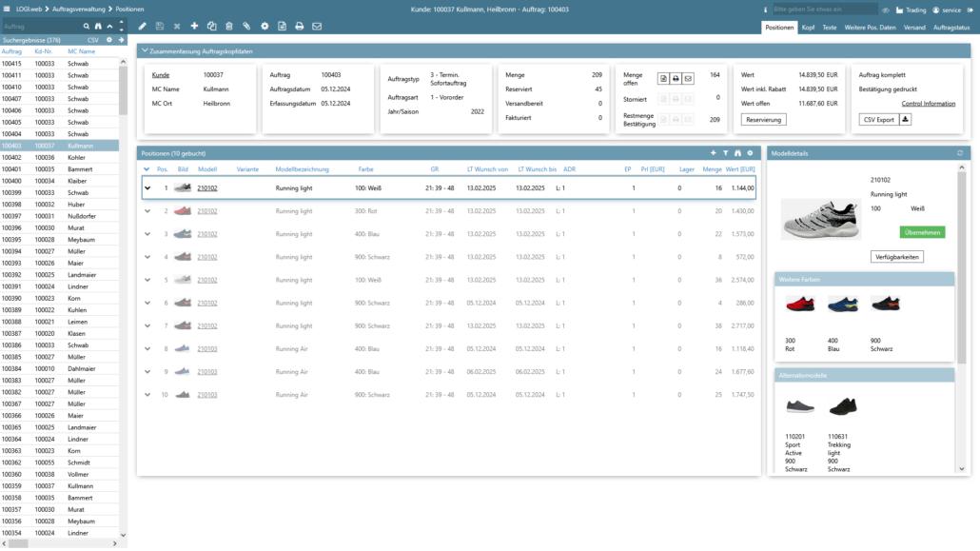Click the filter icon in Positionen header
Image resolution: width=980 pixels, height=551 pixels.
pyautogui.click(x=725, y=153)
